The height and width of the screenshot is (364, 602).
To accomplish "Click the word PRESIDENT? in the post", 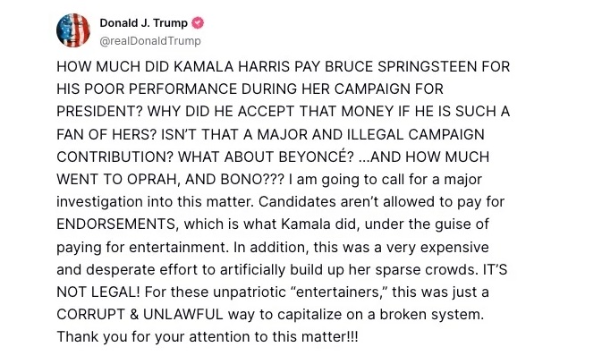I will [x=100, y=112].
